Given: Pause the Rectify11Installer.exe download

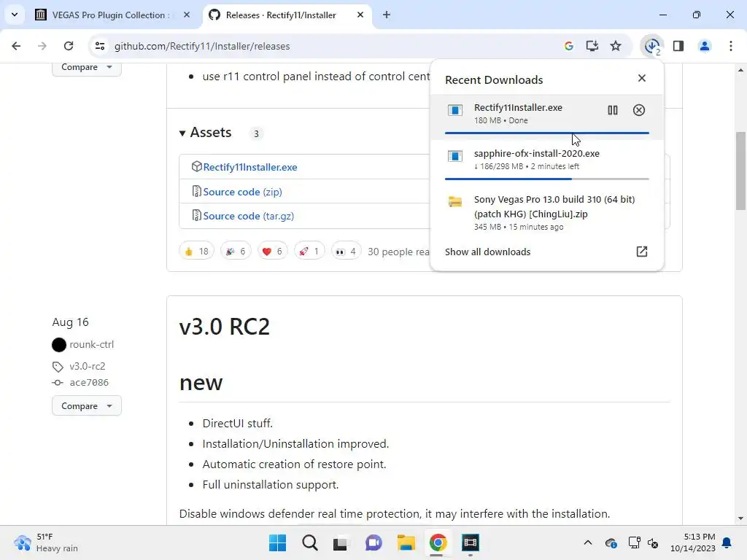Looking at the screenshot, I should (613, 110).
